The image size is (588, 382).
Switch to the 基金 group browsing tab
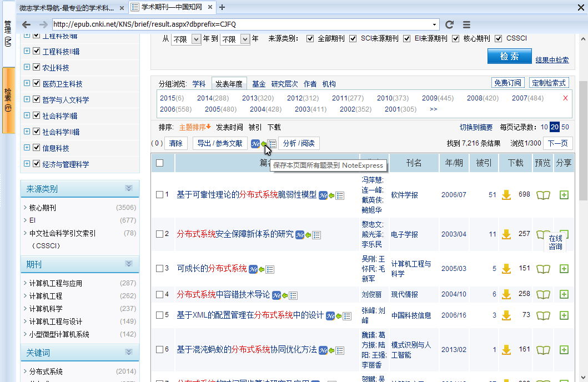[258, 84]
